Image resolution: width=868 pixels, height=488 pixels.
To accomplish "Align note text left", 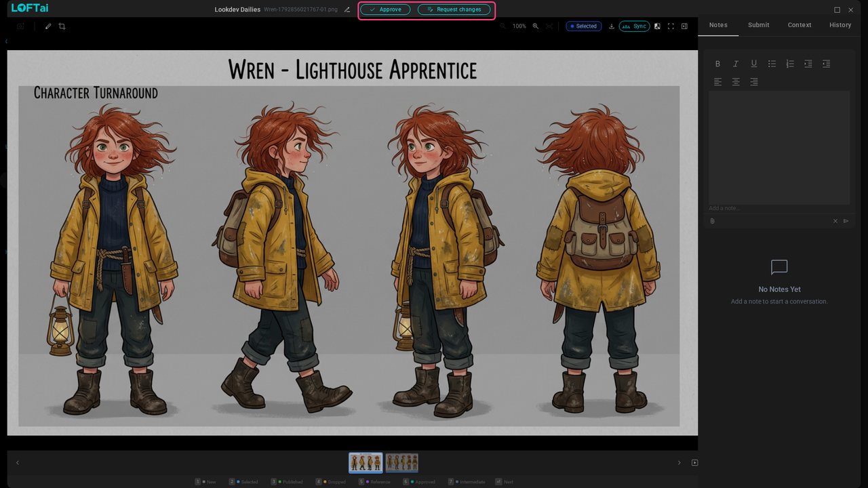I will 717,82.
